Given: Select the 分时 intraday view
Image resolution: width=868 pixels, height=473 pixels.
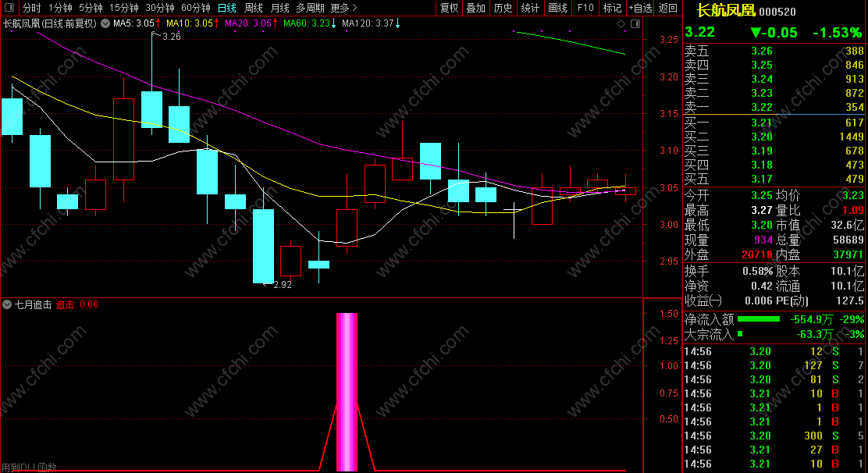Looking at the screenshot, I should coord(31,8).
